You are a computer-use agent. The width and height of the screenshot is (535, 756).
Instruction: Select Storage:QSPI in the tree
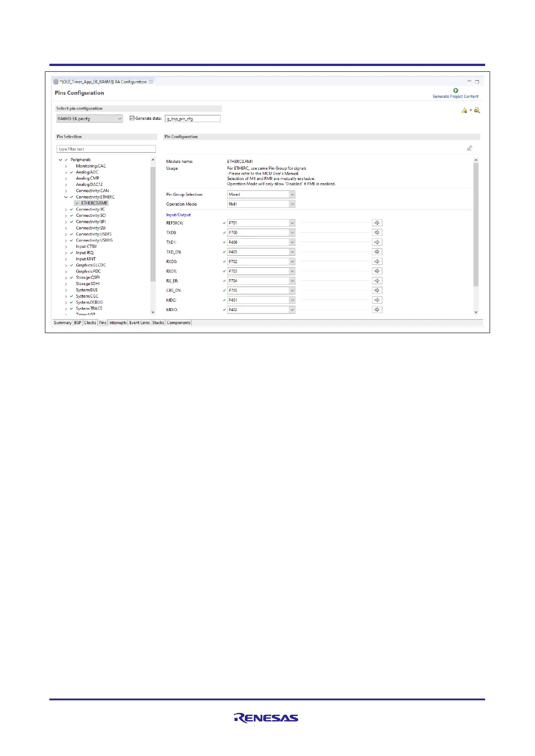(88, 277)
